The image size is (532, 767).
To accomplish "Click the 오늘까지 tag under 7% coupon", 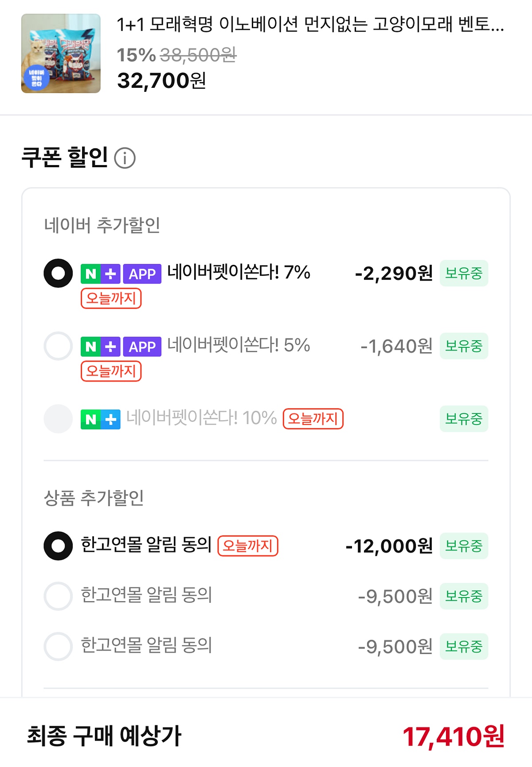I will coord(111,298).
